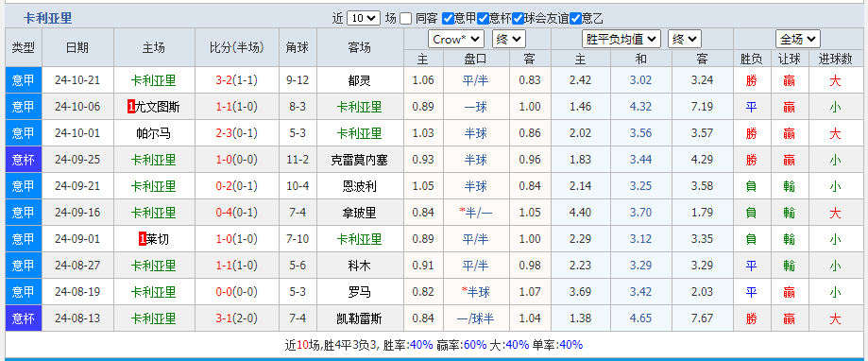Open the 终 dropdown beside Crow*
Viewport: 868px width, 361px height.
[x=509, y=40]
